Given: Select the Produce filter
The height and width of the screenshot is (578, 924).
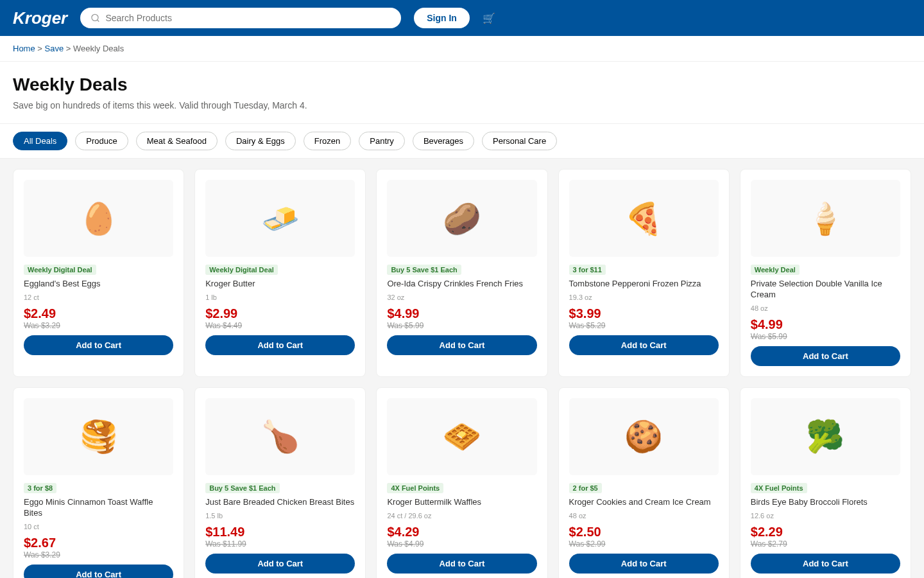Looking at the screenshot, I should (101, 141).
